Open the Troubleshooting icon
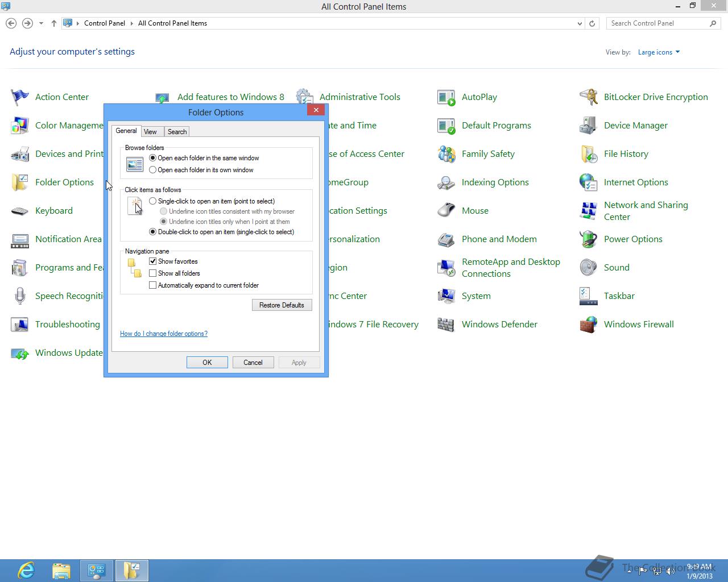Screen dimensions: 728x582 (20, 325)
